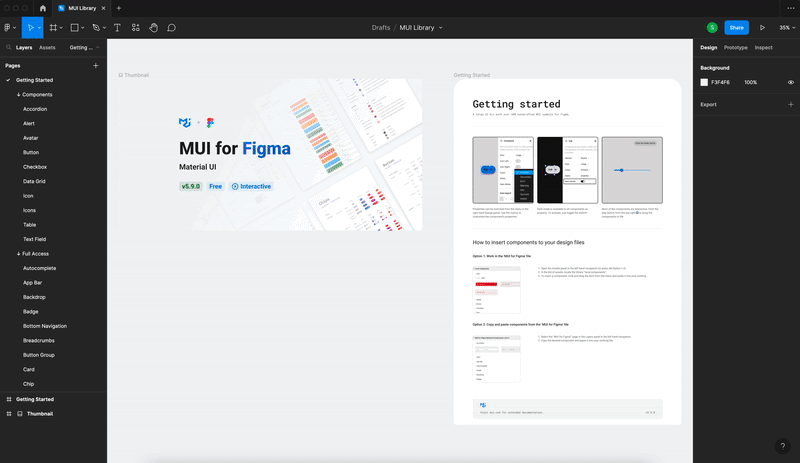This screenshot has height=463, width=800.
Task: Open the Resources components tool
Action: click(x=136, y=28)
